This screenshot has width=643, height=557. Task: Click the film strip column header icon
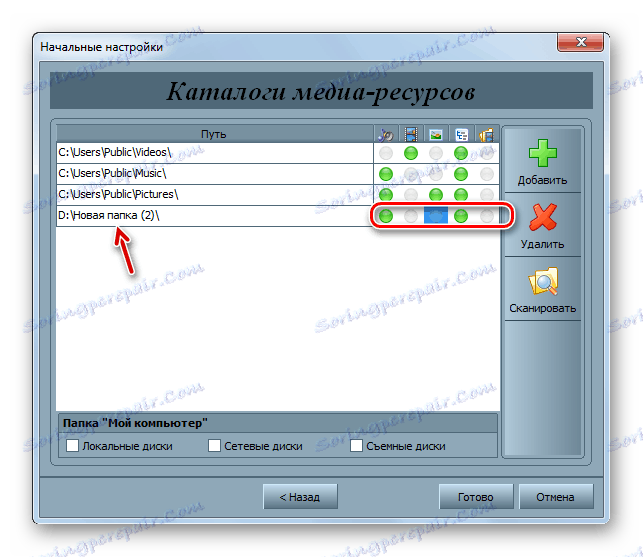coord(410,135)
